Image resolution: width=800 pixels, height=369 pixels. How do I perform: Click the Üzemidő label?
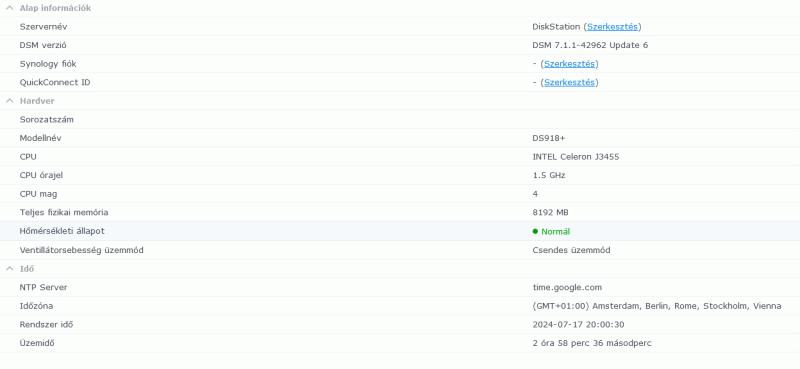point(37,343)
